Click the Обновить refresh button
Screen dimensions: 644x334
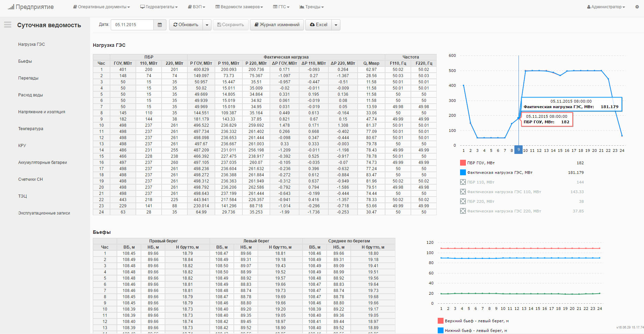[186, 25]
